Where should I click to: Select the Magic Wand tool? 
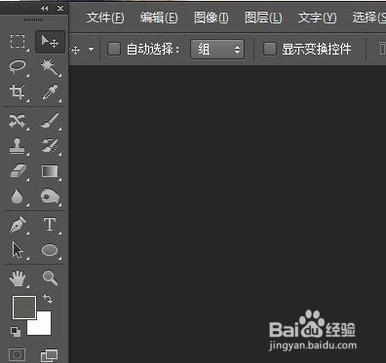[x=50, y=67]
